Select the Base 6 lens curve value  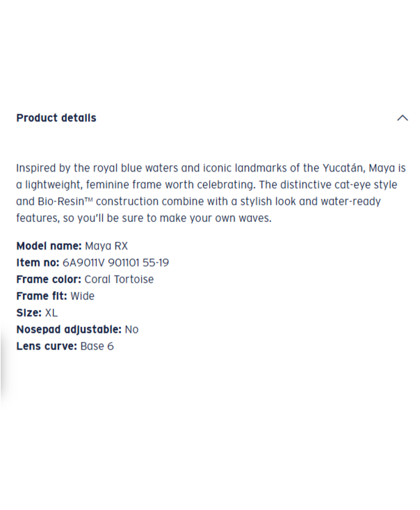(97, 347)
